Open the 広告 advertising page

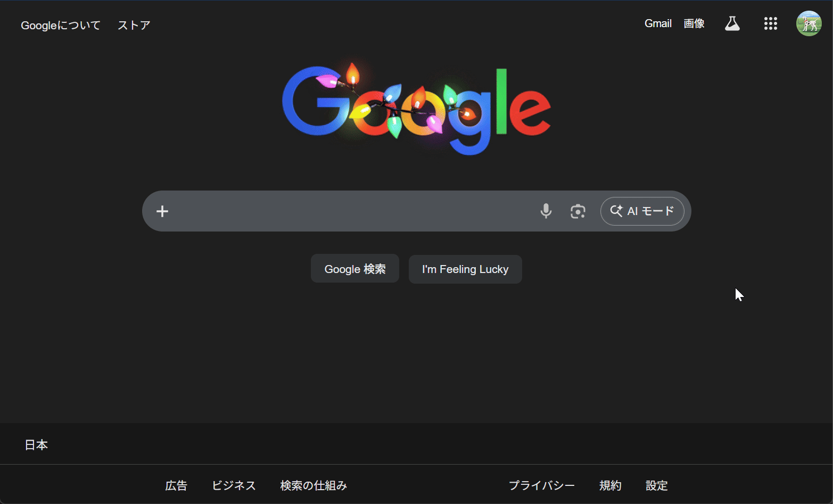pyautogui.click(x=176, y=485)
